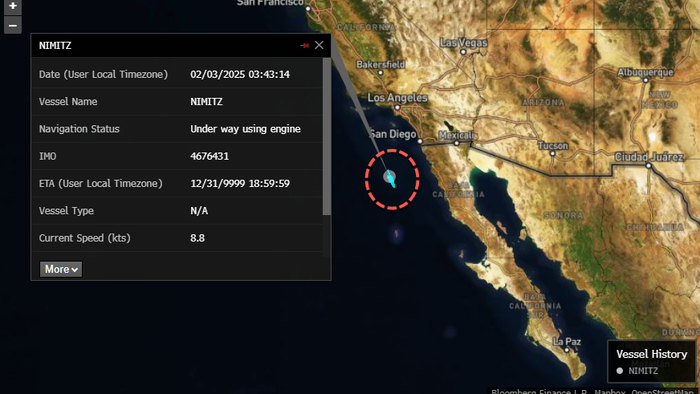Click the Vessel Name value NIMITZ
Screen dimensions: 700x394
click(206, 102)
